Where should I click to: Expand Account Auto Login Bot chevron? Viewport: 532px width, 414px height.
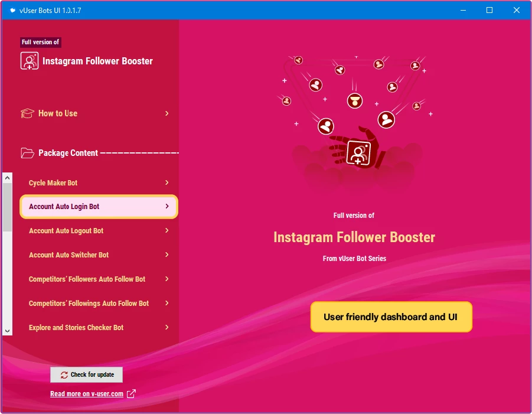[167, 206]
